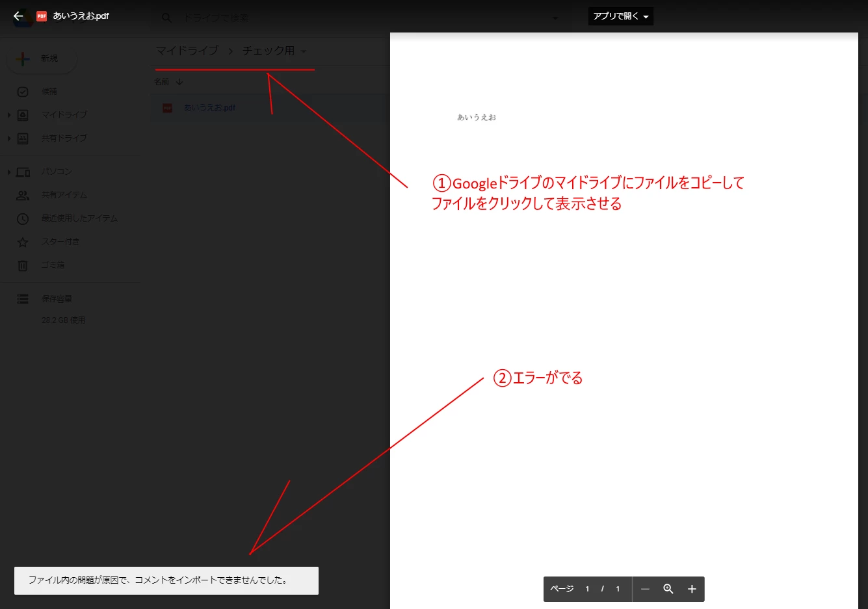Click the back arrow to close preview
This screenshot has width=868, height=609.
coord(18,16)
